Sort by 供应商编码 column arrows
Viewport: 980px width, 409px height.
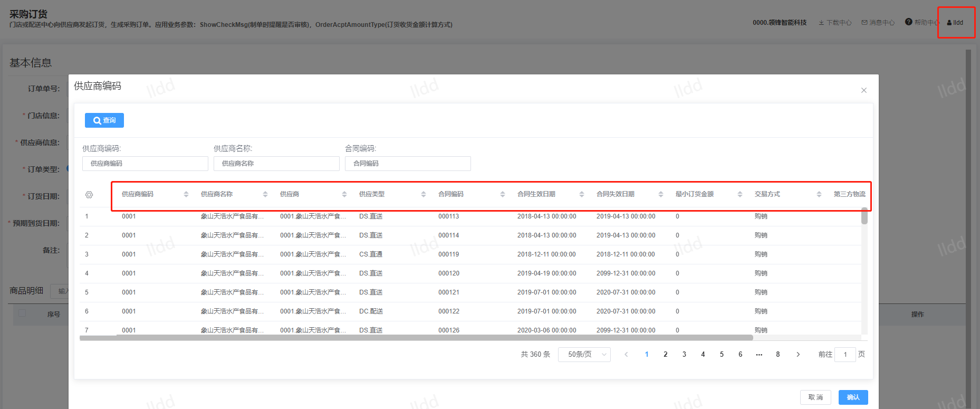tap(186, 194)
